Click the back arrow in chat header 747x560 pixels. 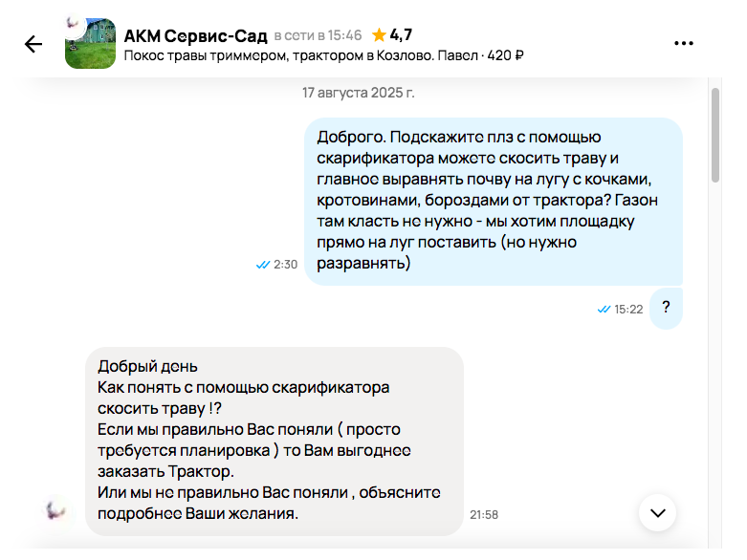click(33, 44)
